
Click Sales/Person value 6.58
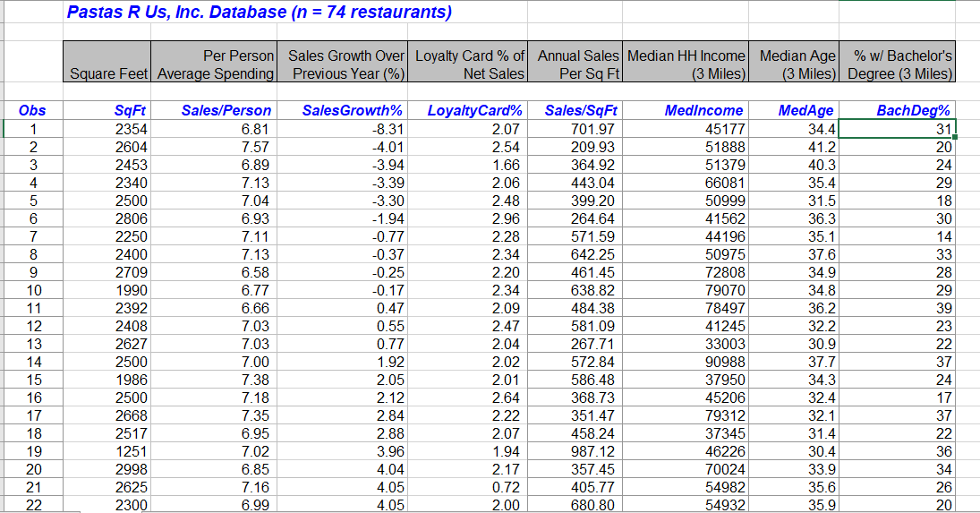pos(214,272)
